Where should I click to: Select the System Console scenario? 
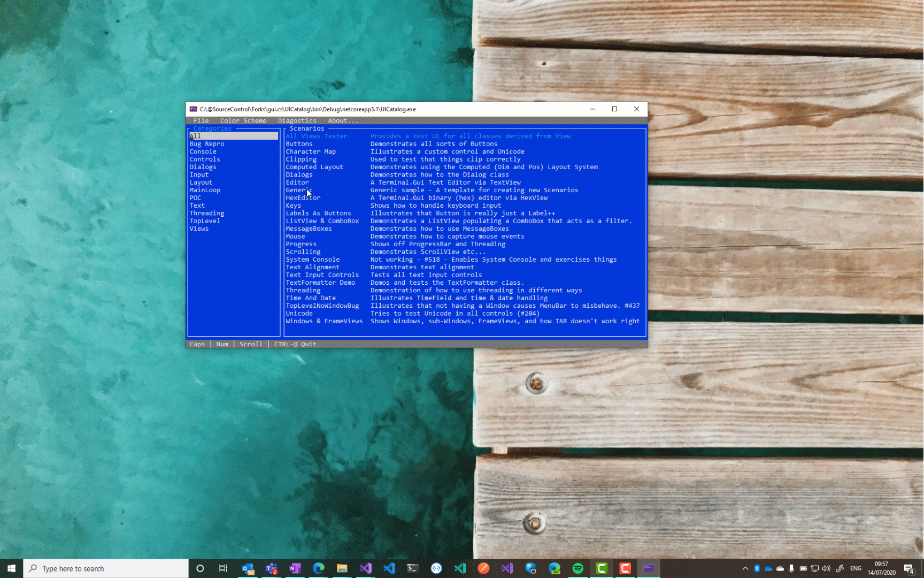pyautogui.click(x=313, y=260)
